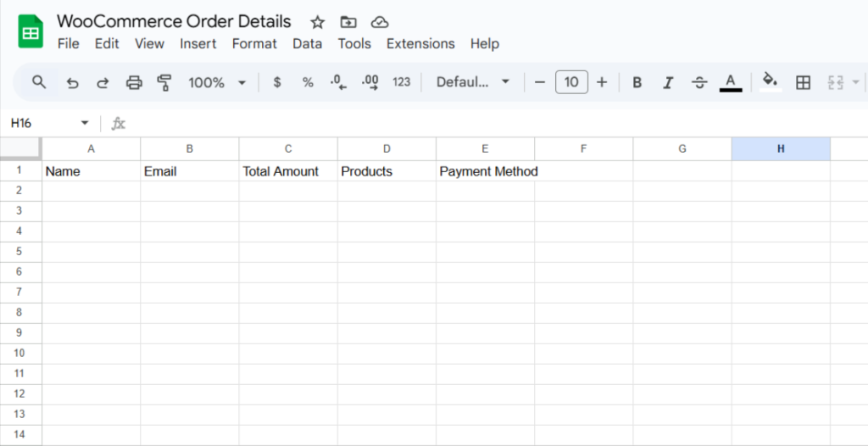Toggle bold formatting

point(637,82)
